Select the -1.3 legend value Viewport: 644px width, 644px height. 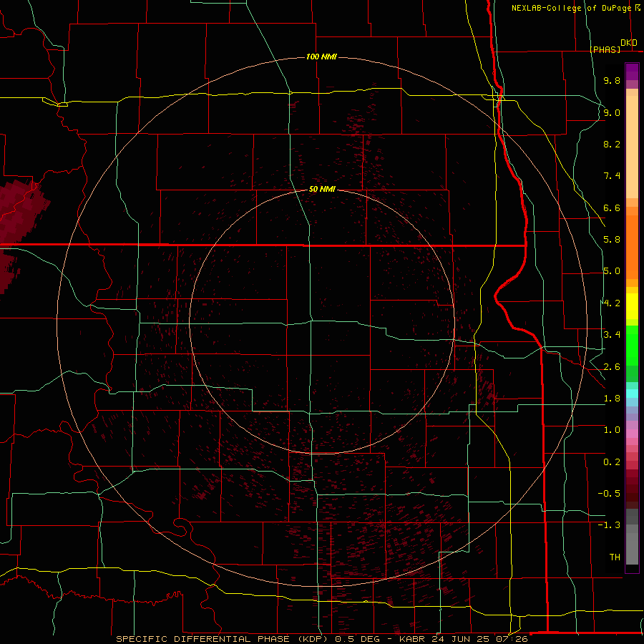click(x=609, y=525)
